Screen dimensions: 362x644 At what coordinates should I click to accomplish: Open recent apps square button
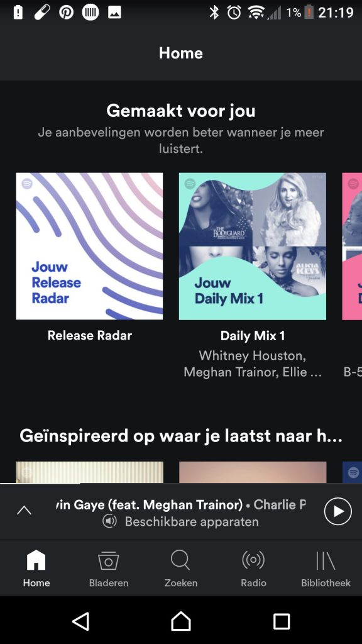[x=282, y=621]
